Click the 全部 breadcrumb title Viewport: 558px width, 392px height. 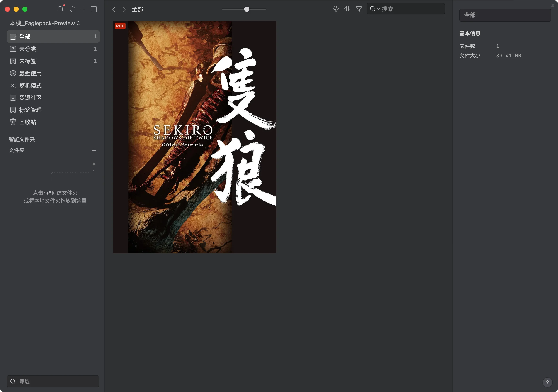pos(137,9)
